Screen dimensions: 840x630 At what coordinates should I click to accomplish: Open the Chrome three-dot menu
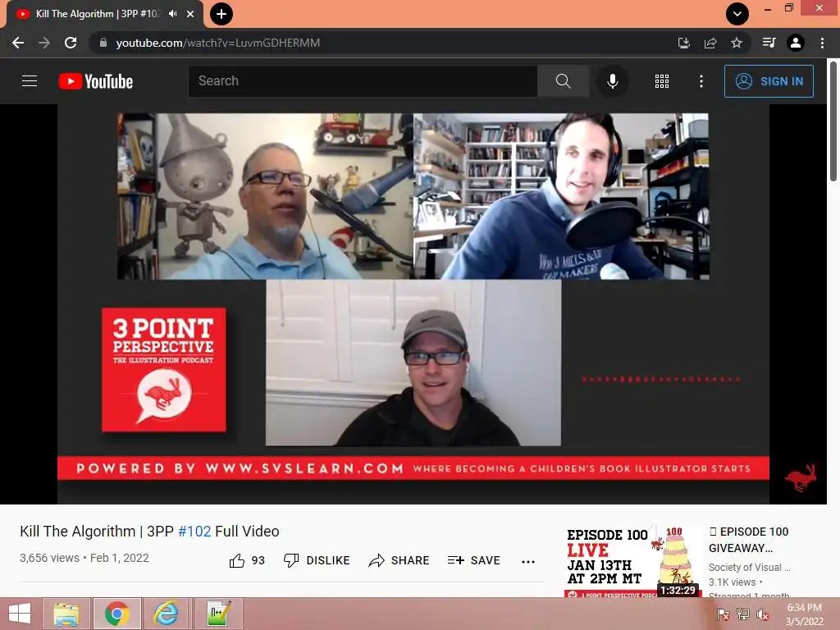(822, 43)
